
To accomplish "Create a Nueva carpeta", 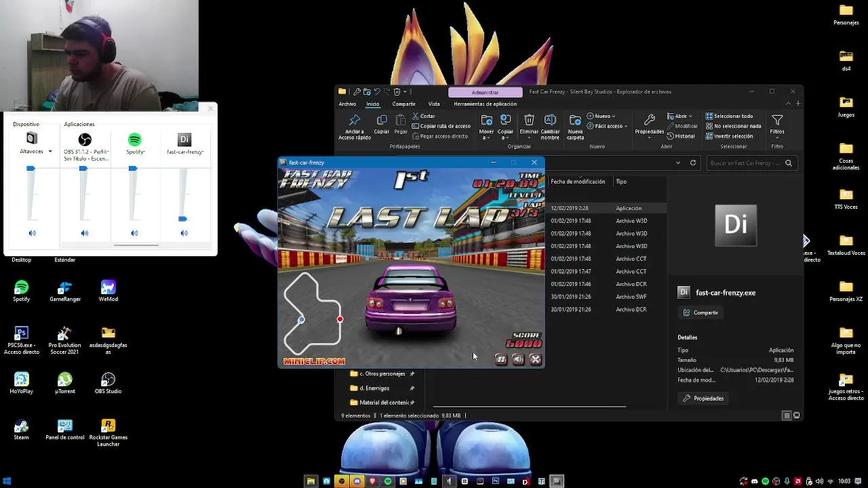I will tap(575, 127).
